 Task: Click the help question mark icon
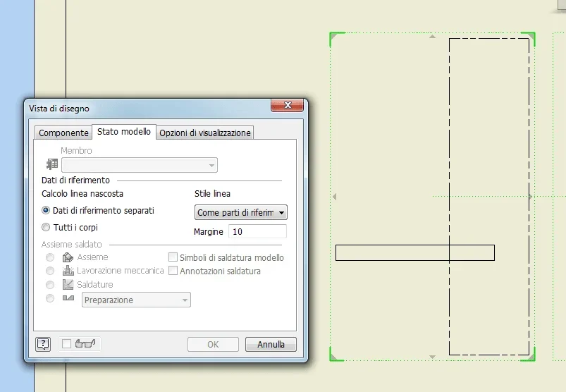(x=43, y=344)
